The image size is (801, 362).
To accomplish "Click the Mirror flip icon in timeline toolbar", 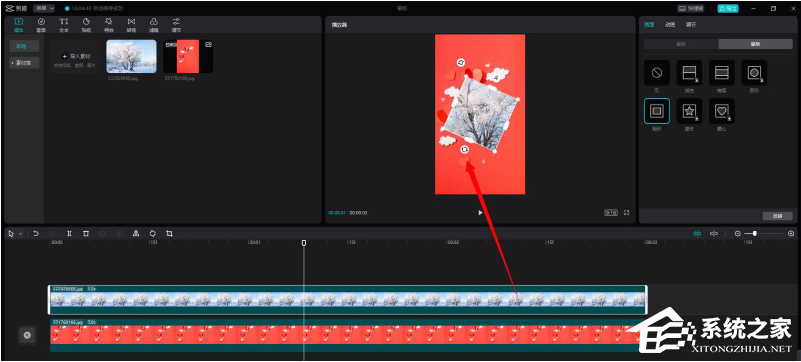I will 136,233.
